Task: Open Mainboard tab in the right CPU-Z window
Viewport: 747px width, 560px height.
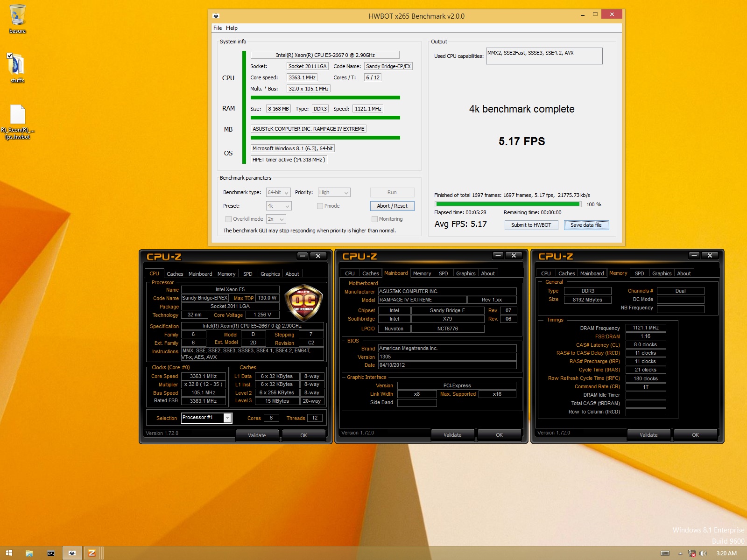Action: pyautogui.click(x=592, y=273)
